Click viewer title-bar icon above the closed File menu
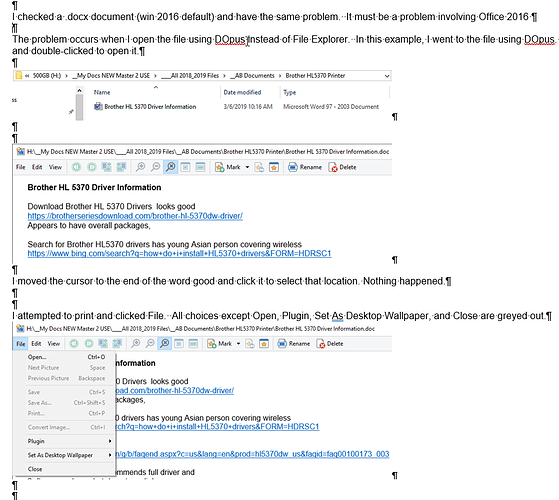 pyautogui.click(x=20, y=151)
